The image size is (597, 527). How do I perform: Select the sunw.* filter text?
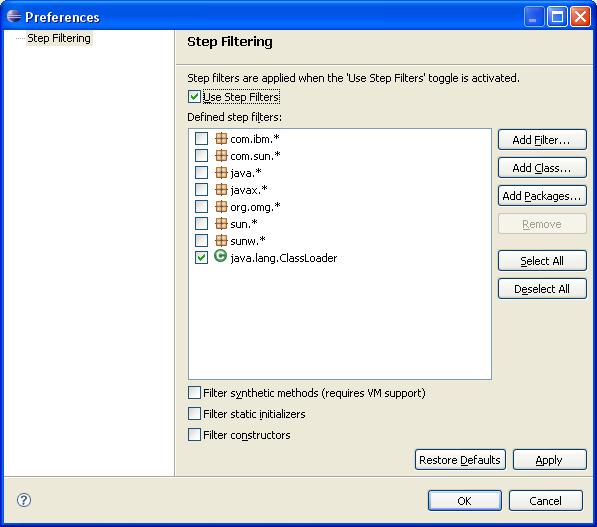tap(248, 241)
